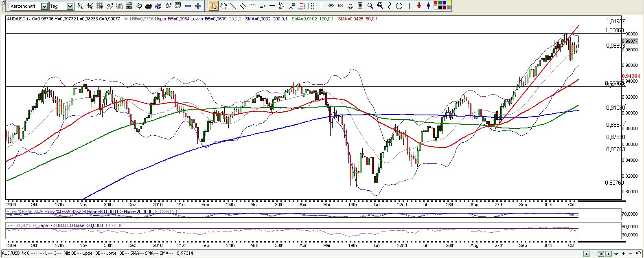Click the plus zoom button at bottom right

click(x=623, y=253)
